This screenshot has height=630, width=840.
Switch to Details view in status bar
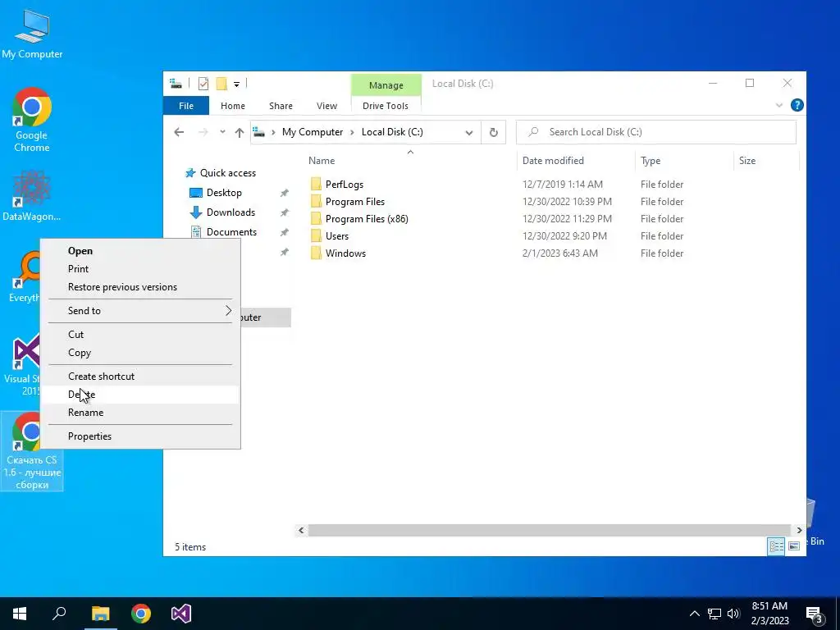(776, 546)
